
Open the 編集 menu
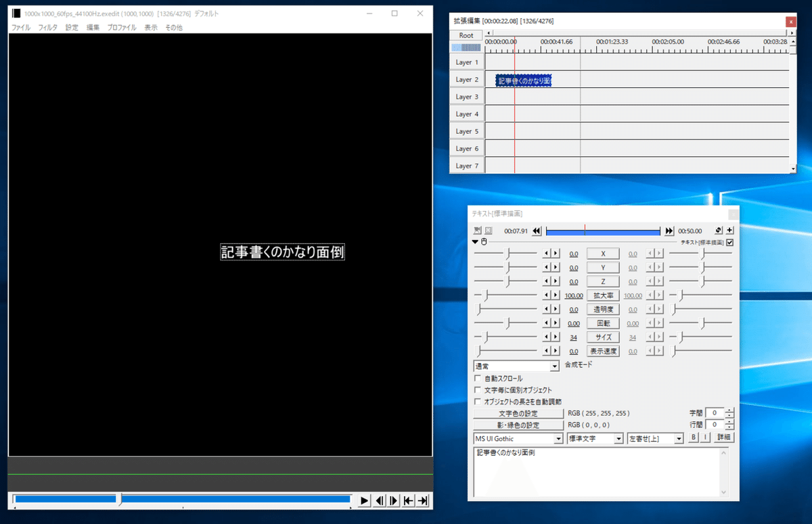(93, 28)
